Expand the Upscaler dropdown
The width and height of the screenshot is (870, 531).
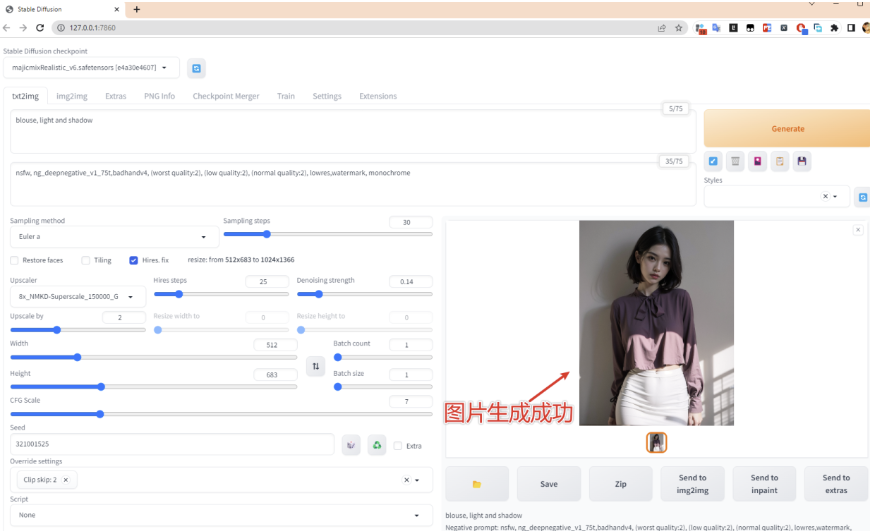point(78,297)
